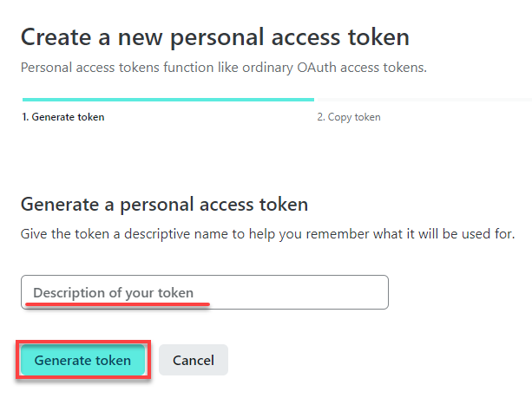
Task: Click the Generate token button
Action: coord(82,360)
